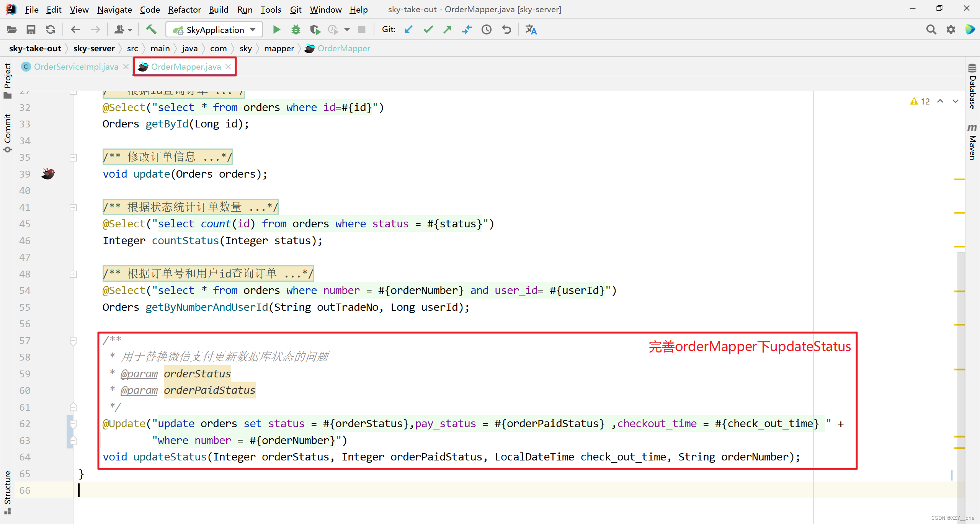Click Git update project arrow icon
Image resolution: width=980 pixels, height=524 pixels.
click(408, 29)
